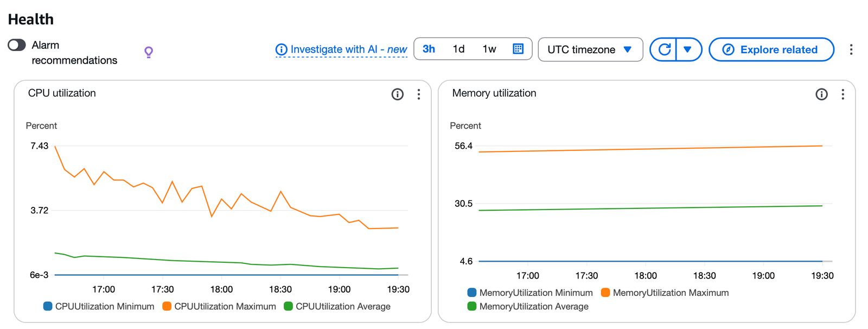868x329 pixels.
Task: Click Investigate with AI link
Action: coord(342,49)
